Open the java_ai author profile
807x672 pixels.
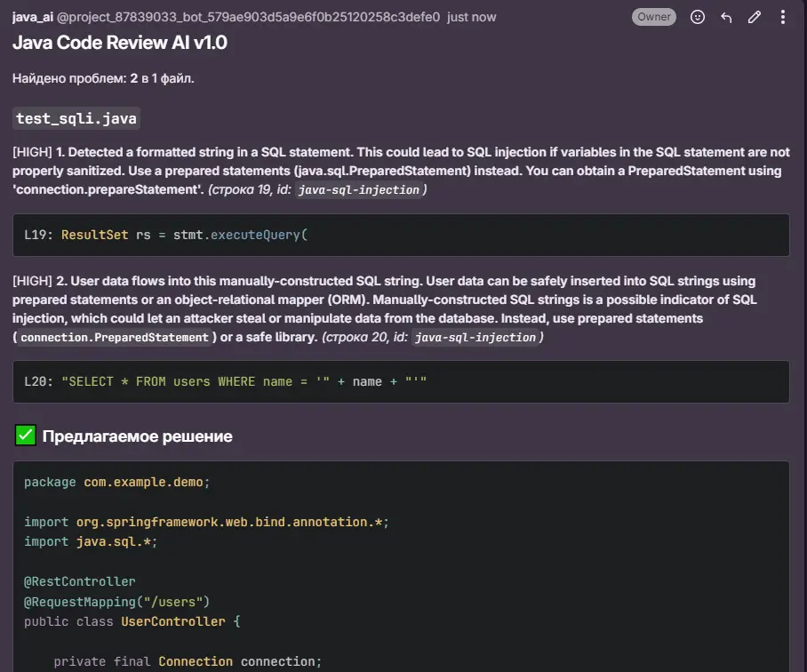(x=33, y=17)
